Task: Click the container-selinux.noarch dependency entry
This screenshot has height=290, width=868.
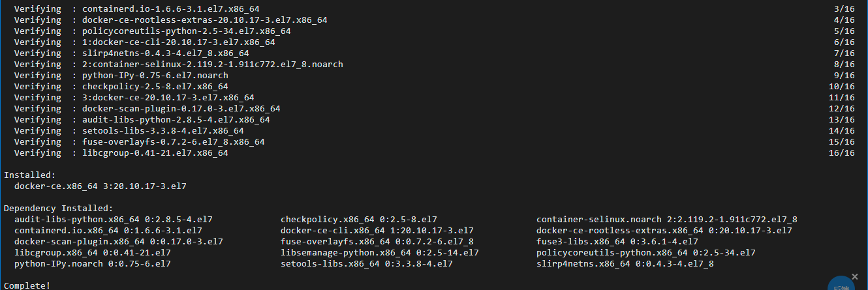Action: pyautogui.click(x=667, y=219)
